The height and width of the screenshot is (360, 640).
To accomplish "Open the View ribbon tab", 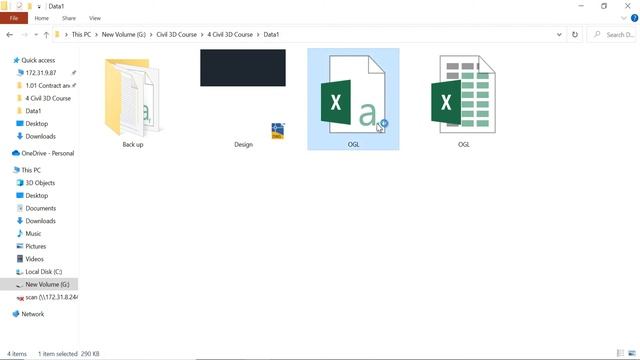I will pos(95,18).
